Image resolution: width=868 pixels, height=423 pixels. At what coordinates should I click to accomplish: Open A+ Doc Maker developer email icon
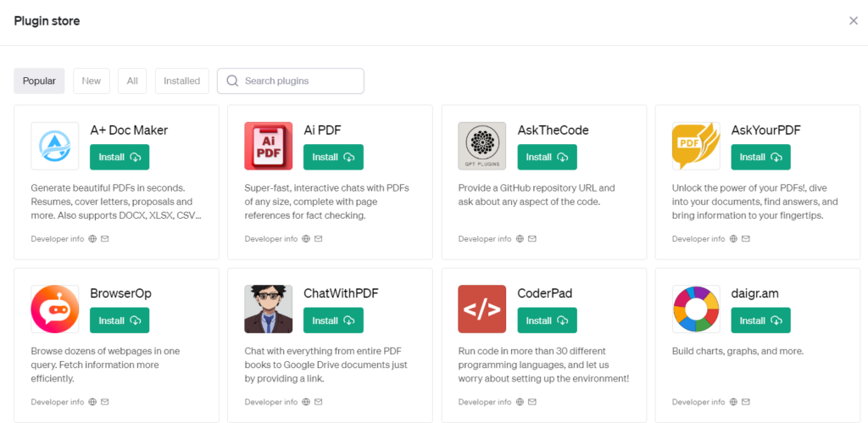pos(104,239)
